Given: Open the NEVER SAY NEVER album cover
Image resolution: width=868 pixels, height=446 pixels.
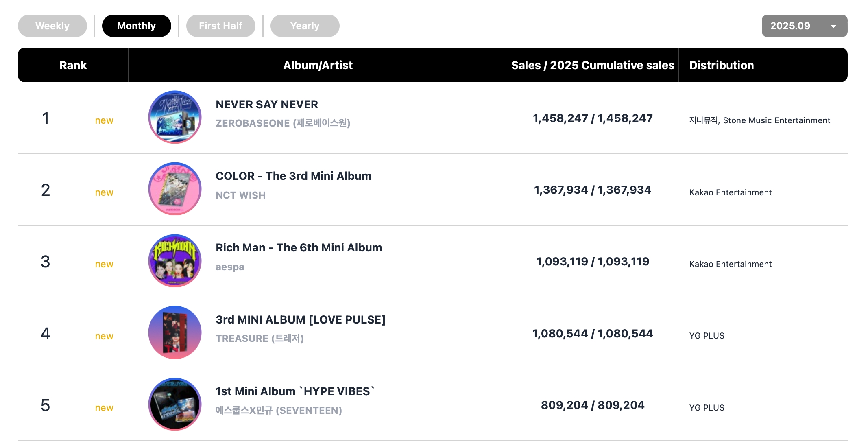Looking at the screenshot, I should pos(175,117).
